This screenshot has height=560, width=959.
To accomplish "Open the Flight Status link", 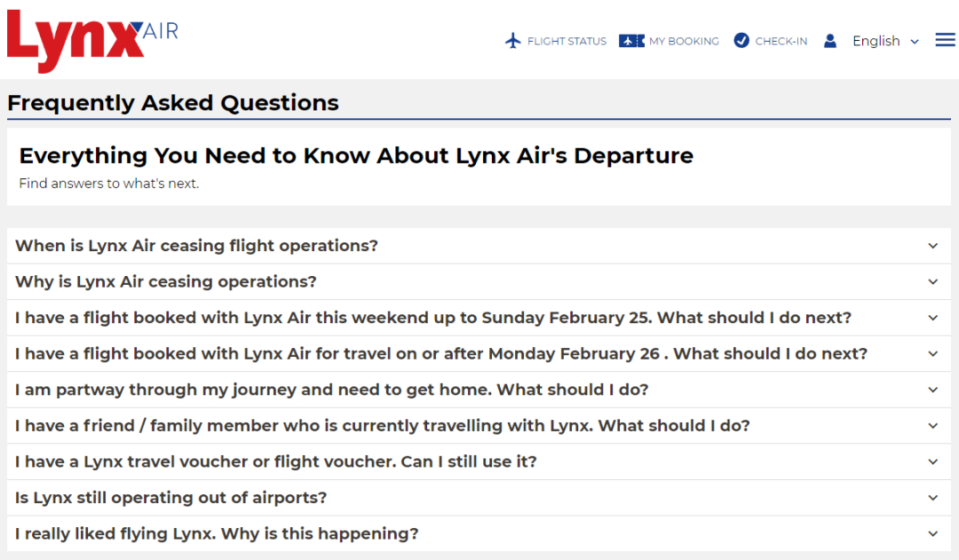I will (567, 41).
